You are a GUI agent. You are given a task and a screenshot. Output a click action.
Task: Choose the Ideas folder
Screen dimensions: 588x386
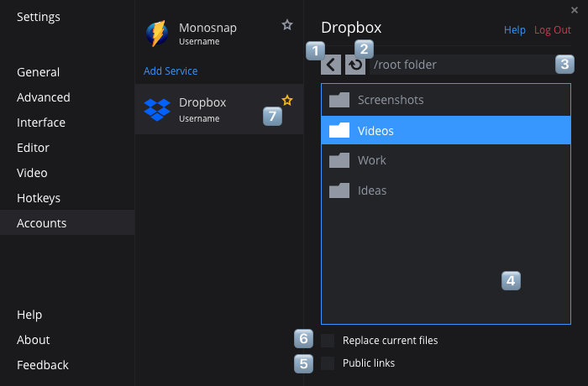pos(372,190)
